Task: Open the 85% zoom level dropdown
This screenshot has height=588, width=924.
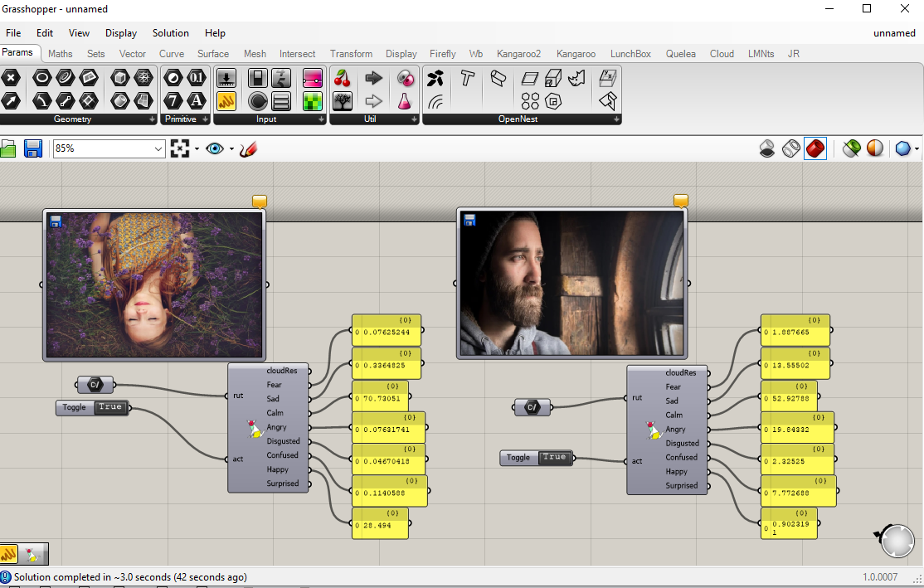Action: (x=158, y=148)
